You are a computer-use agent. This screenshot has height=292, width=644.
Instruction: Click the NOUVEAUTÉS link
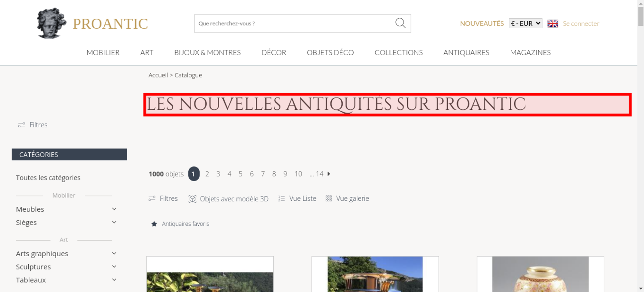[482, 23]
